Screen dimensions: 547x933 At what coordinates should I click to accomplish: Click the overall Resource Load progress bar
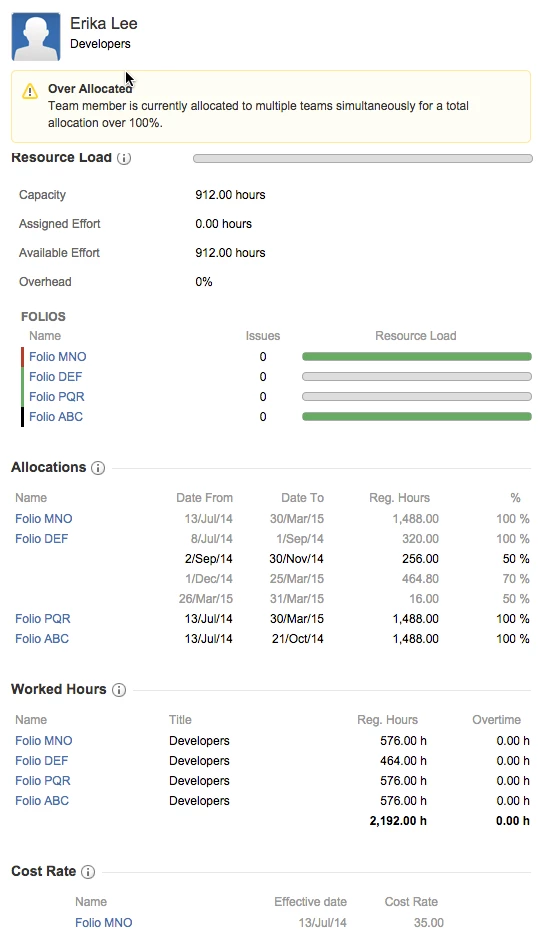362,159
